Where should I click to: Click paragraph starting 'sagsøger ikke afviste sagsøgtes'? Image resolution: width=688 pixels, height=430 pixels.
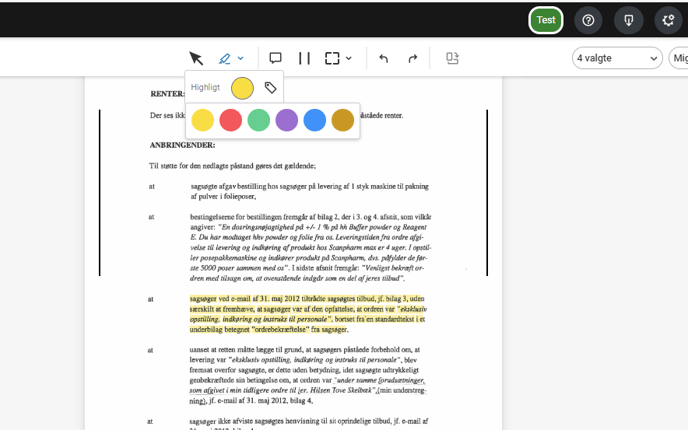tap(309, 422)
